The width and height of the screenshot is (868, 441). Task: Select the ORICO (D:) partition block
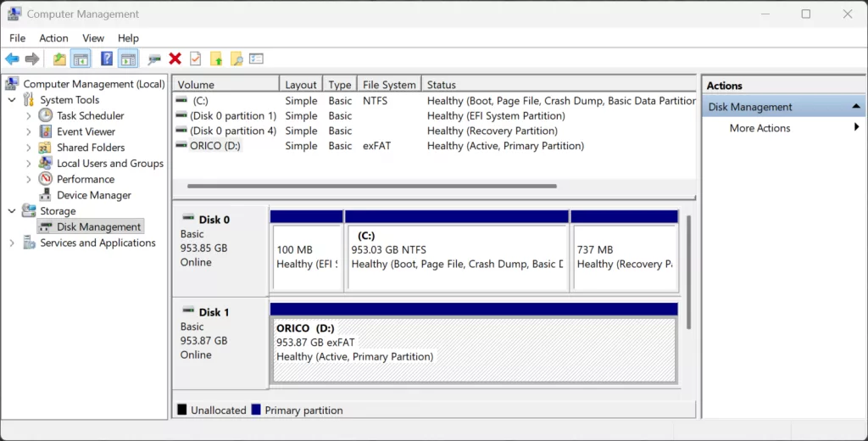(x=473, y=349)
